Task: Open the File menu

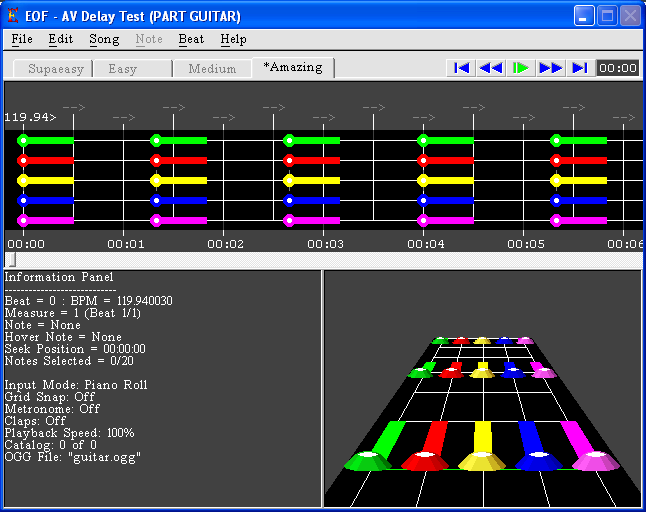Action: (x=22, y=39)
